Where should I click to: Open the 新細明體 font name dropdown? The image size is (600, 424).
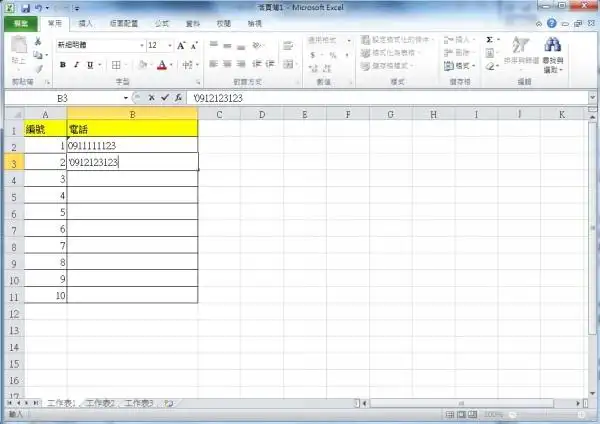coord(138,45)
